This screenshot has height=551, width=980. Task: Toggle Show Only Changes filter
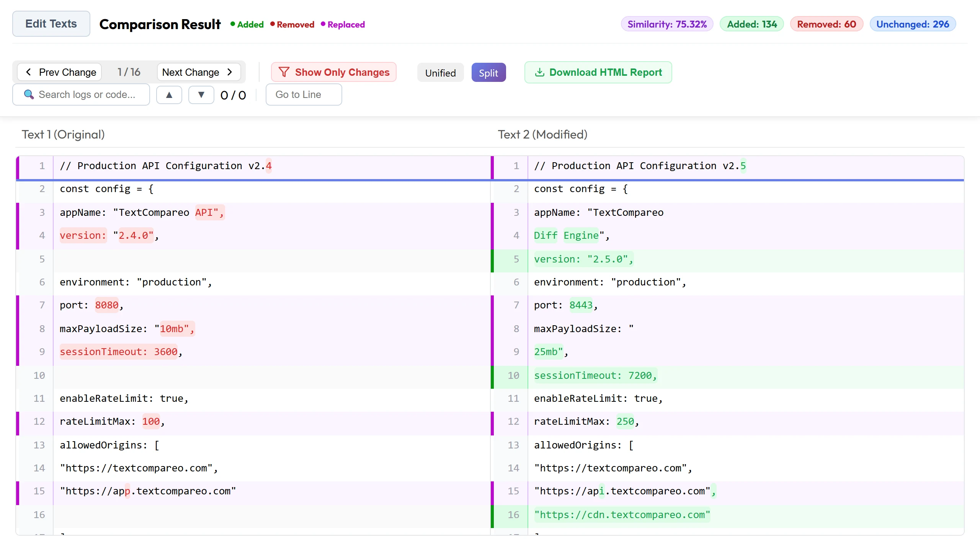point(334,72)
